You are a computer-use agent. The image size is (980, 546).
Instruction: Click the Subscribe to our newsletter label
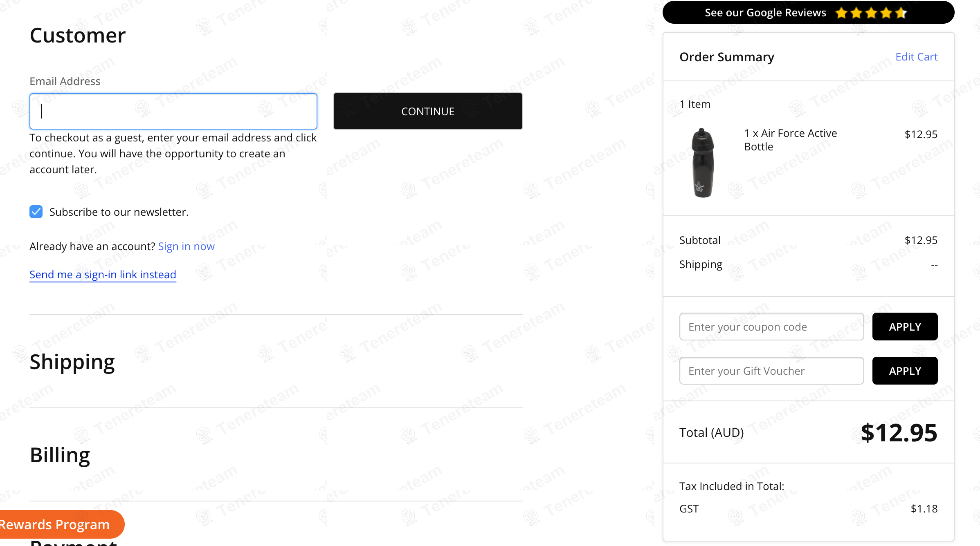[119, 212]
